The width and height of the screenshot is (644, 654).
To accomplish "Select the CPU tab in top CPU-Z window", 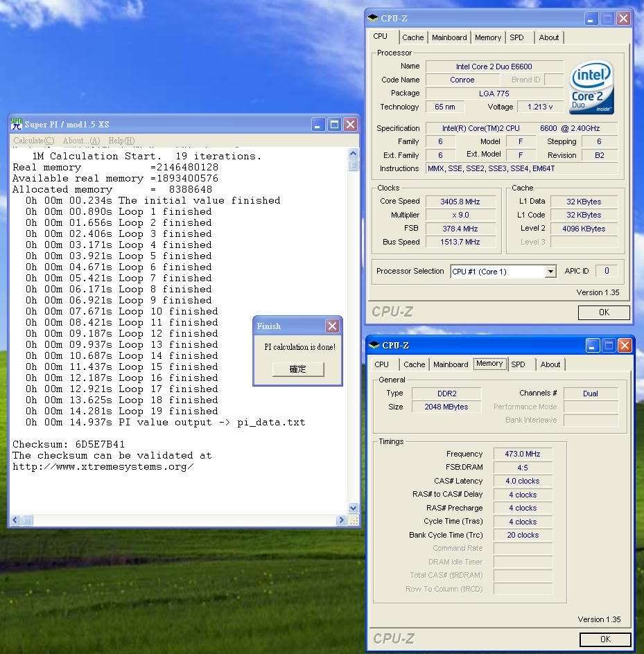I will pyautogui.click(x=380, y=36).
